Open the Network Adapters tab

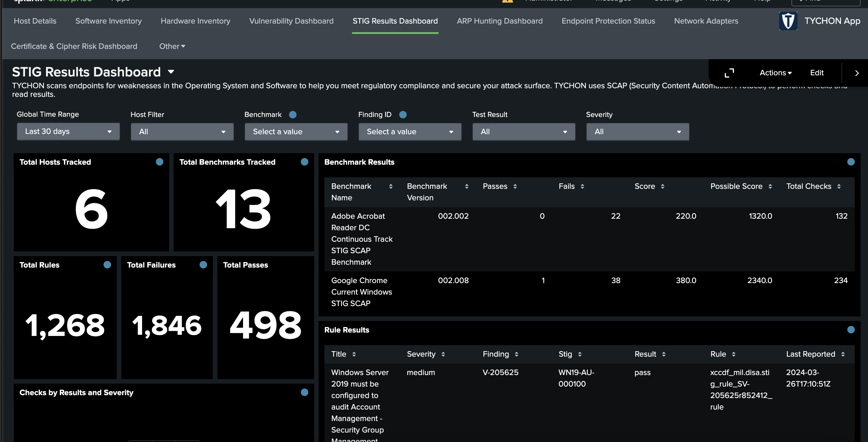click(x=706, y=21)
